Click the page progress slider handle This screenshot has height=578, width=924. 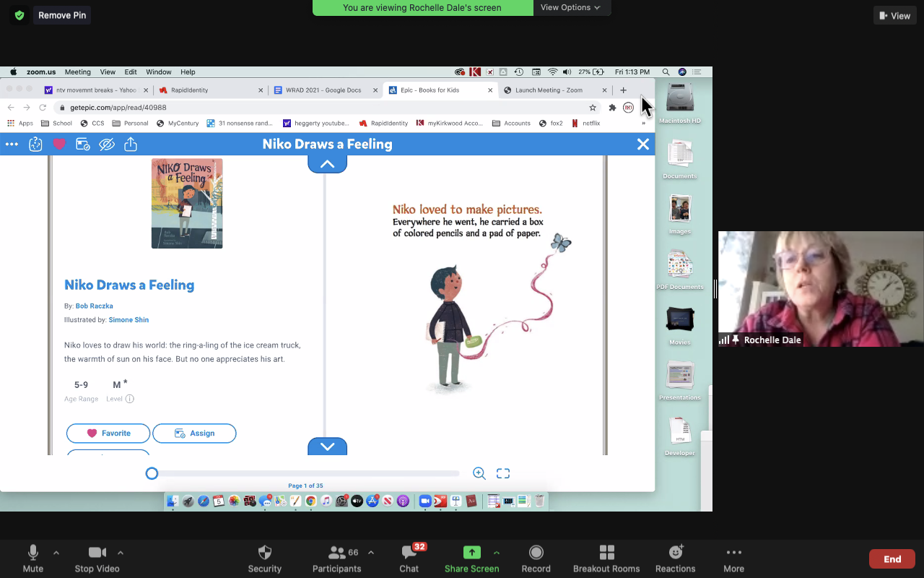(152, 473)
